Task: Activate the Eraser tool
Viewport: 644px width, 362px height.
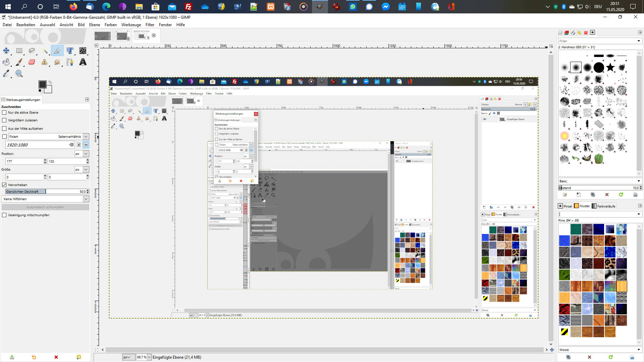Action: [x=32, y=62]
